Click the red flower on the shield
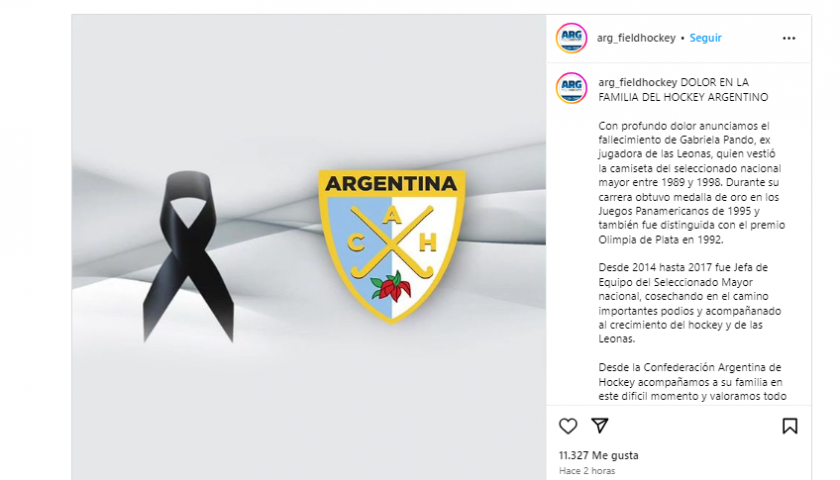Image resolution: width=840 pixels, height=480 pixels. click(391, 288)
